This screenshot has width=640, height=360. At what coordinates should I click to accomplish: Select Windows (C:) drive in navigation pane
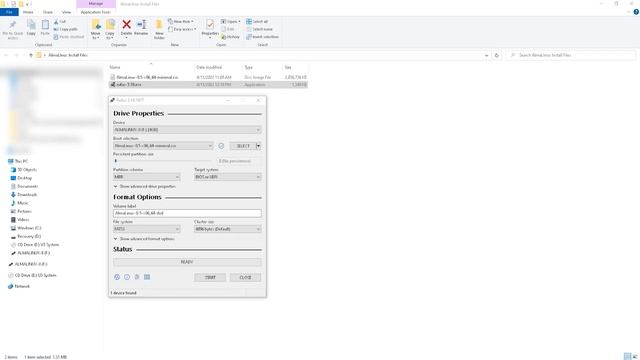(x=26, y=228)
